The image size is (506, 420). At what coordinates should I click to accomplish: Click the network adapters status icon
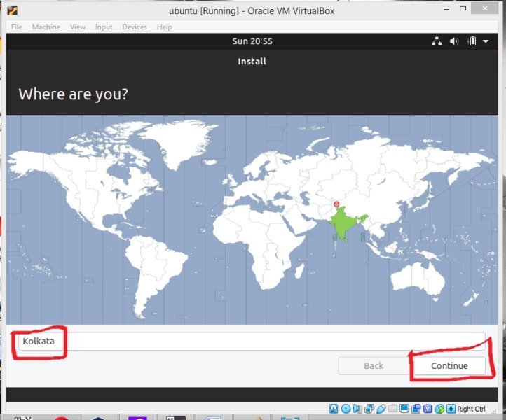click(369, 409)
